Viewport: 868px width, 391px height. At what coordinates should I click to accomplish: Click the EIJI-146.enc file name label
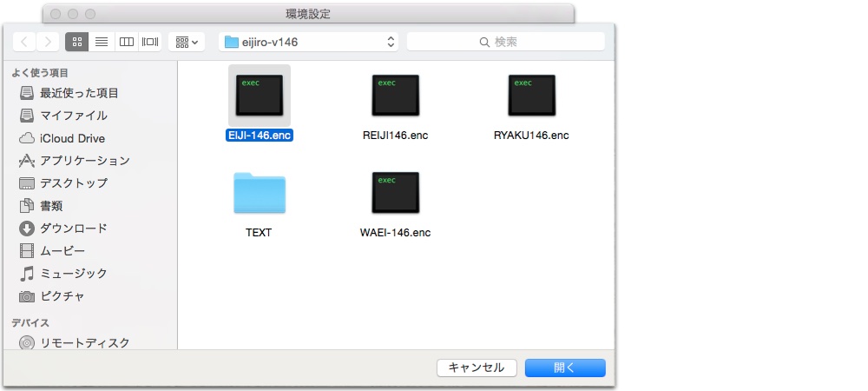pos(259,136)
